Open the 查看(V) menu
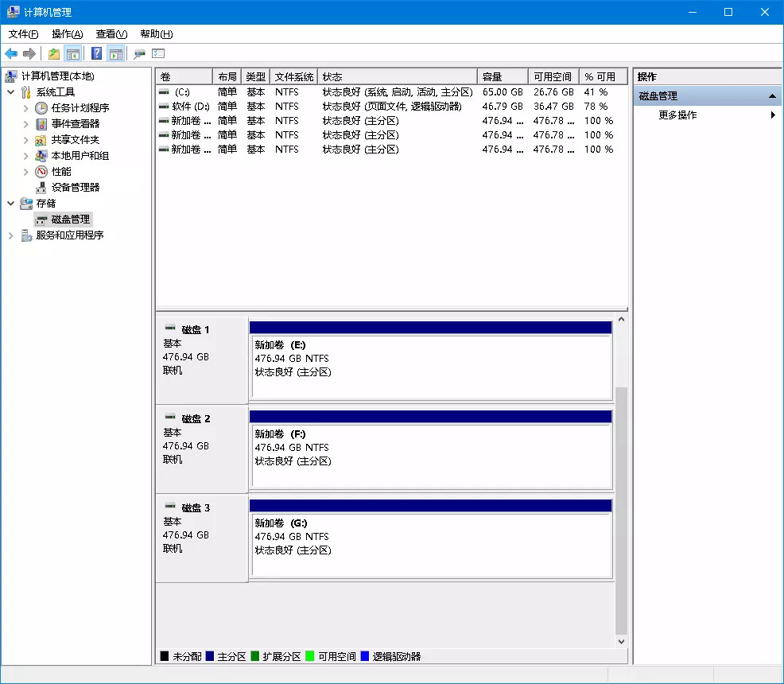The width and height of the screenshot is (784, 684). (111, 34)
